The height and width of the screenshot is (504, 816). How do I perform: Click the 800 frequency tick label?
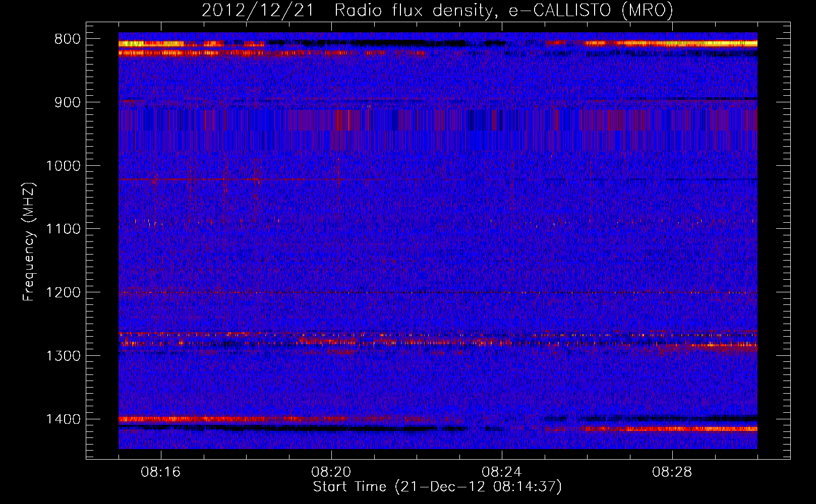pyautogui.click(x=68, y=39)
